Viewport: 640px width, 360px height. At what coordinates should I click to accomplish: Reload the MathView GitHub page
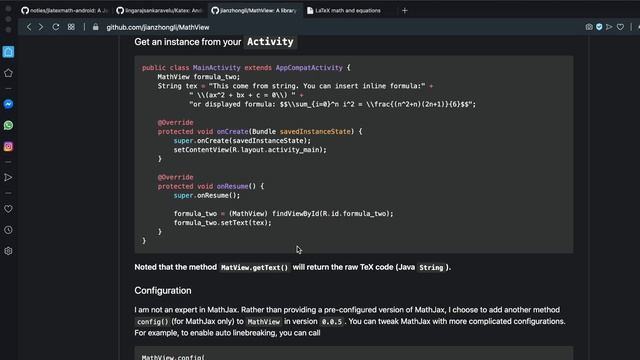(x=56, y=27)
